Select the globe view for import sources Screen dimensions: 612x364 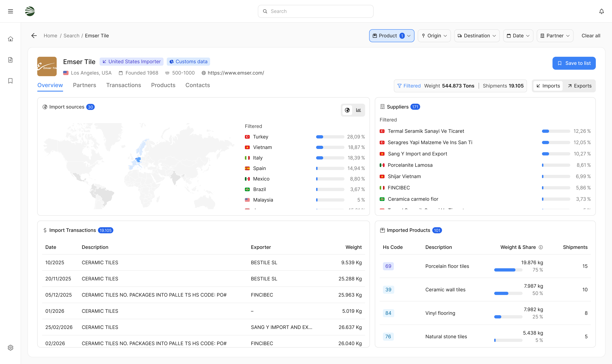[347, 110]
